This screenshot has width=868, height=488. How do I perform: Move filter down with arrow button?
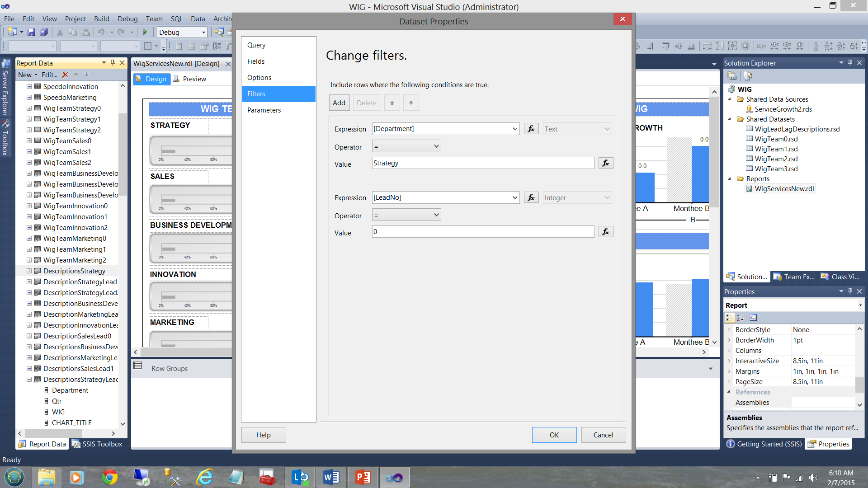(411, 103)
